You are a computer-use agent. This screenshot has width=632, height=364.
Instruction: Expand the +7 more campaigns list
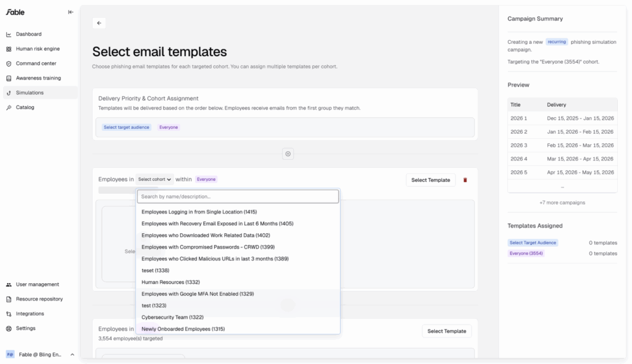pos(562,202)
